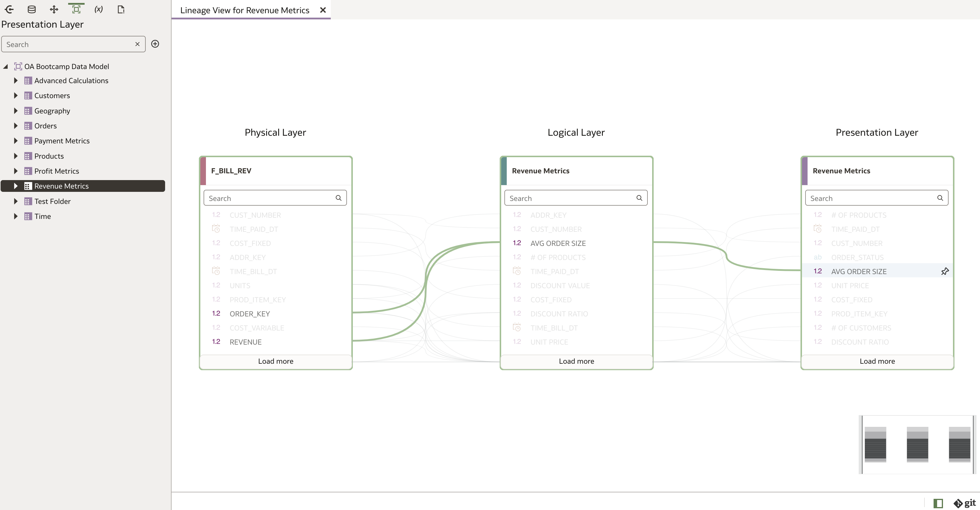The image size is (980, 510).
Task: Click the pin icon on AVG ORDER SIZE
Action: click(x=945, y=271)
